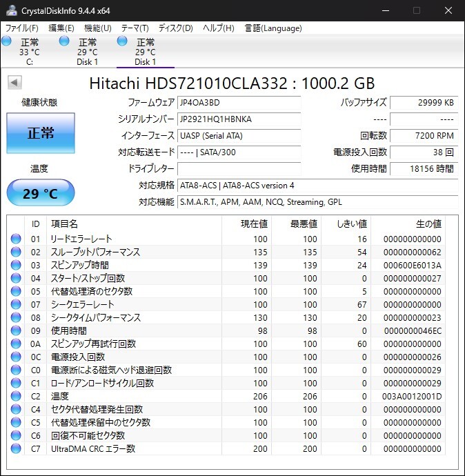The height and width of the screenshot is (476, 465).
Task: Click the 29 °C temperature button
Action: [x=41, y=193]
